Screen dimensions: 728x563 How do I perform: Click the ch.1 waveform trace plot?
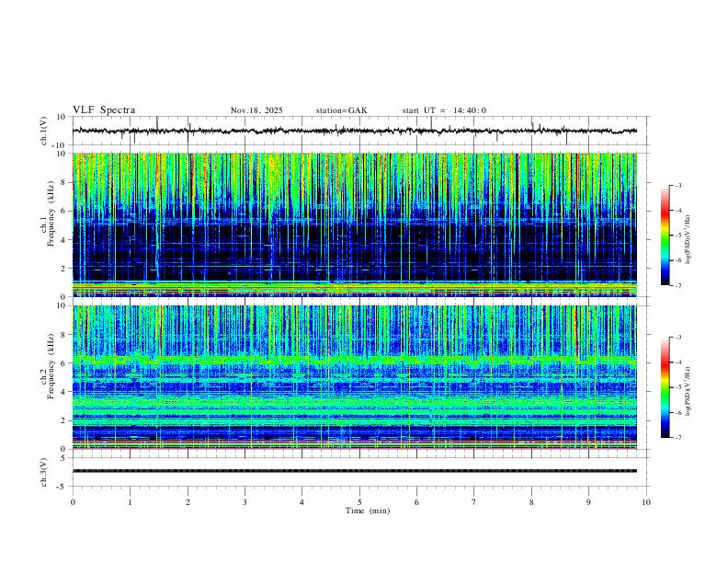[x=355, y=131]
